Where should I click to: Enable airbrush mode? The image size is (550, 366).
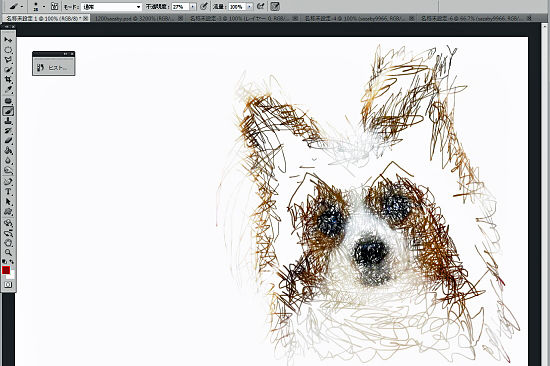(x=261, y=6)
